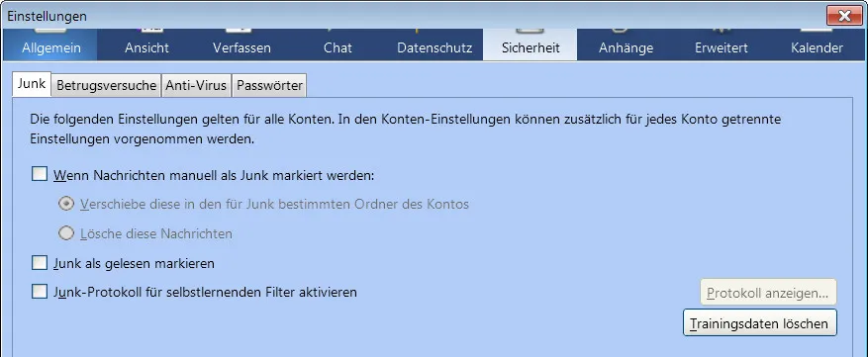Enable 'Wenn Nachrichten manuell als Junk markiert werden'
The image size is (868, 357).
click(x=40, y=175)
